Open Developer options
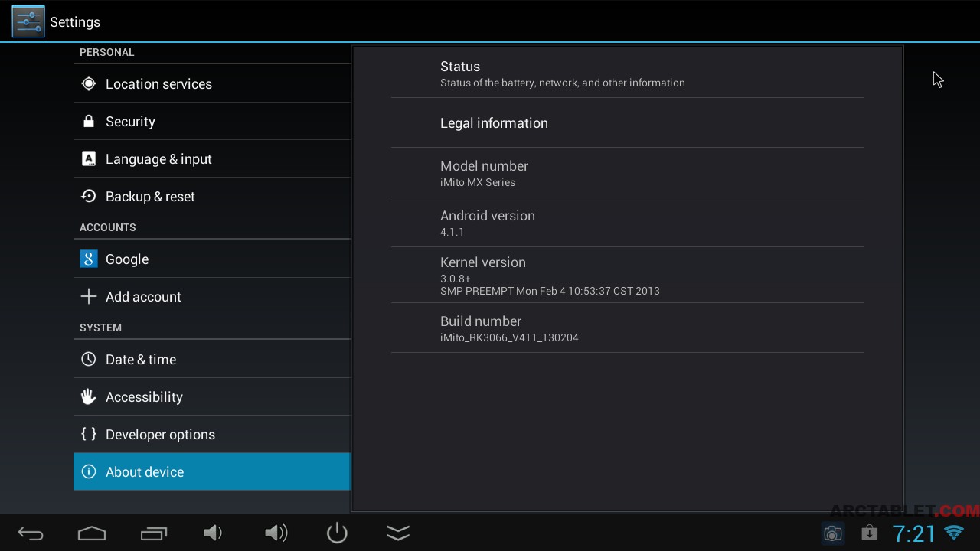The width and height of the screenshot is (980, 551). tap(212, 434)
